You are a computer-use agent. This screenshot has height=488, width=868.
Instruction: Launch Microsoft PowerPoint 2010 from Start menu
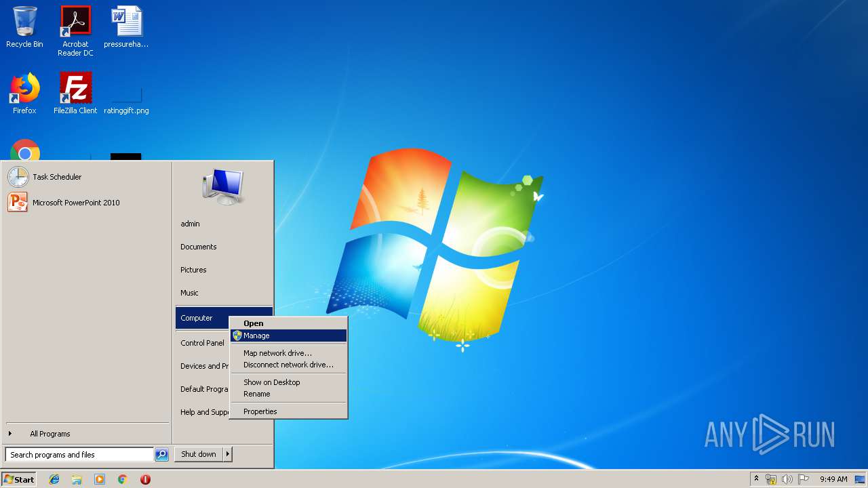pyautogui.click(x=86, y=203)
